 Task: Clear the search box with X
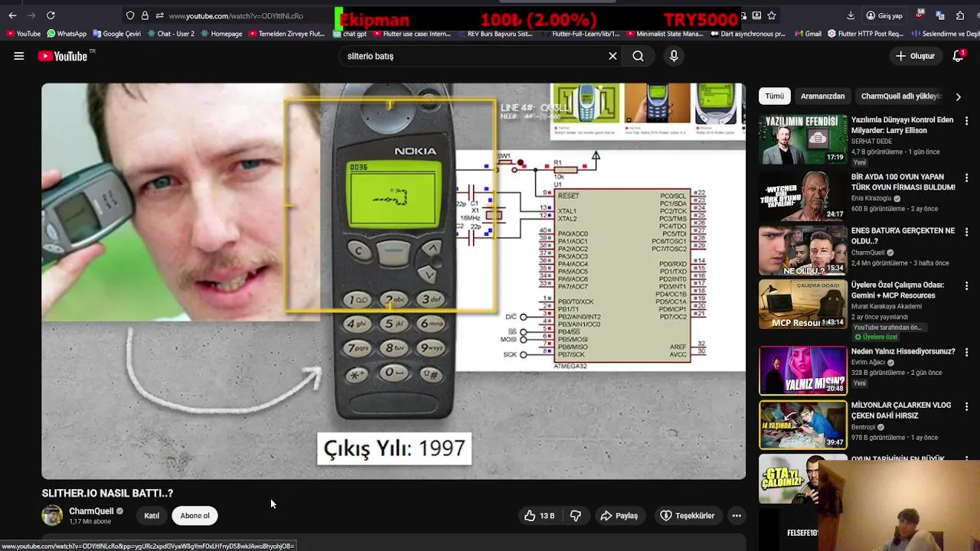612,56
